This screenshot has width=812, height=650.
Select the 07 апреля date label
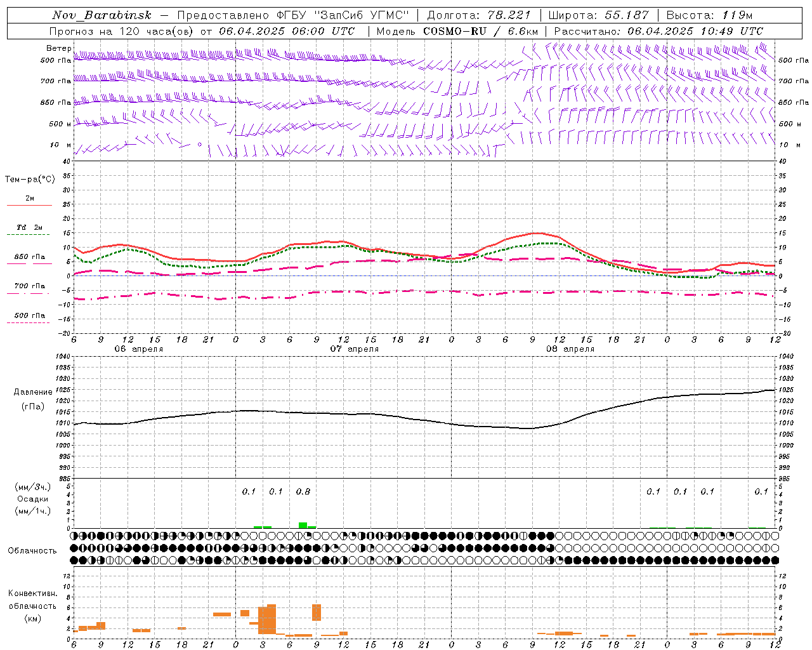[x=354, y=349]
